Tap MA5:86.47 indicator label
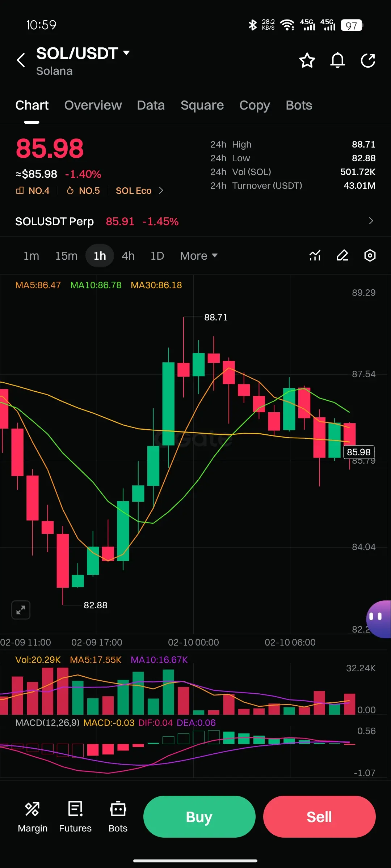 tap(38, 285)
